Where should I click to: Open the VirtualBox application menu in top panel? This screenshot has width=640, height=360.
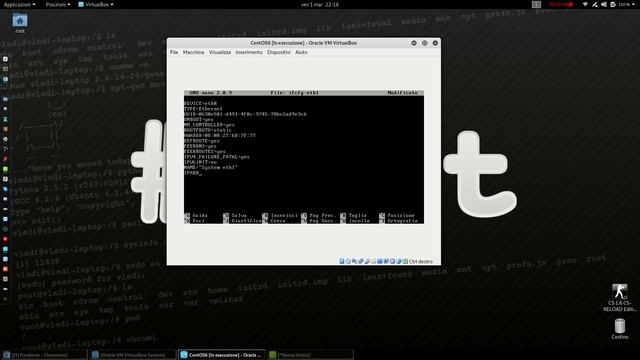(x=96, y=4)
